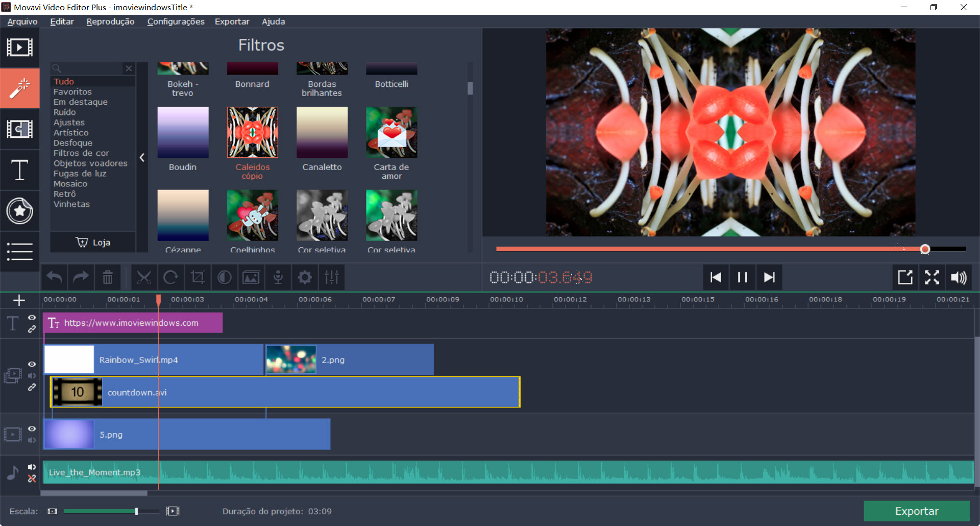The image size is (980, 526).
Task: Open the Transitions tab icon
Action: 19,129
